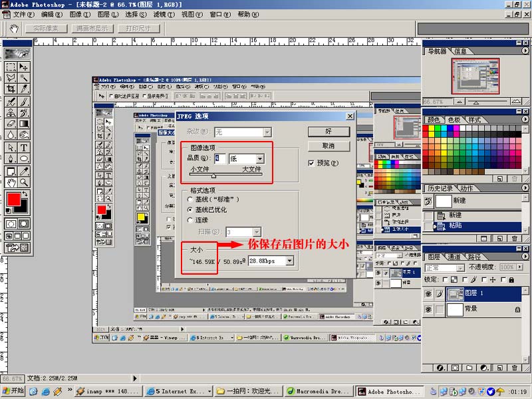Create new fill or adjustment layer
532x399 pixels.
coord(485,368)
